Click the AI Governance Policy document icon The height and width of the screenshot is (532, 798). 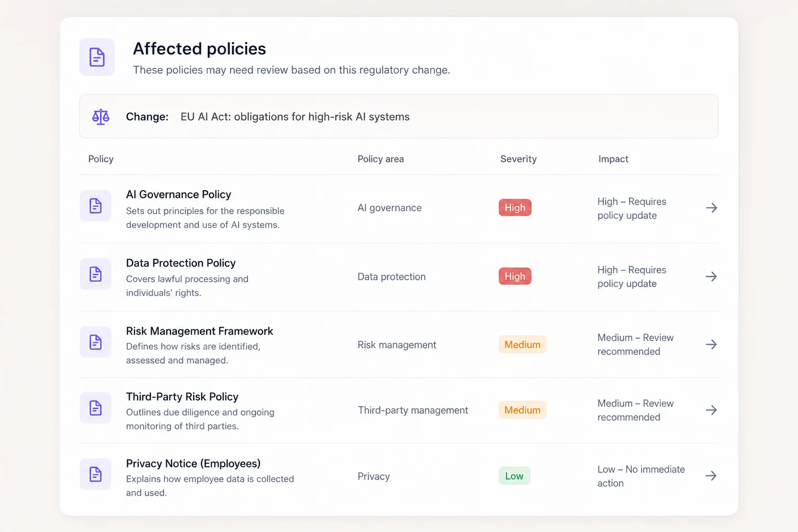pyautogui.click(x=96, y=206)
